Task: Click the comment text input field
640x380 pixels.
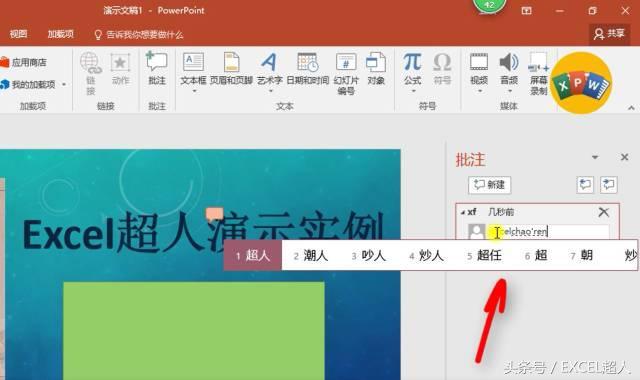Action: [x=548, y=231]
